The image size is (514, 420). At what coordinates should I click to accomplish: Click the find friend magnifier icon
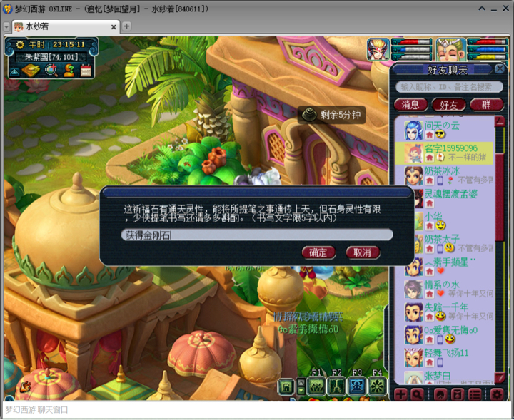(x=417, y=394)
